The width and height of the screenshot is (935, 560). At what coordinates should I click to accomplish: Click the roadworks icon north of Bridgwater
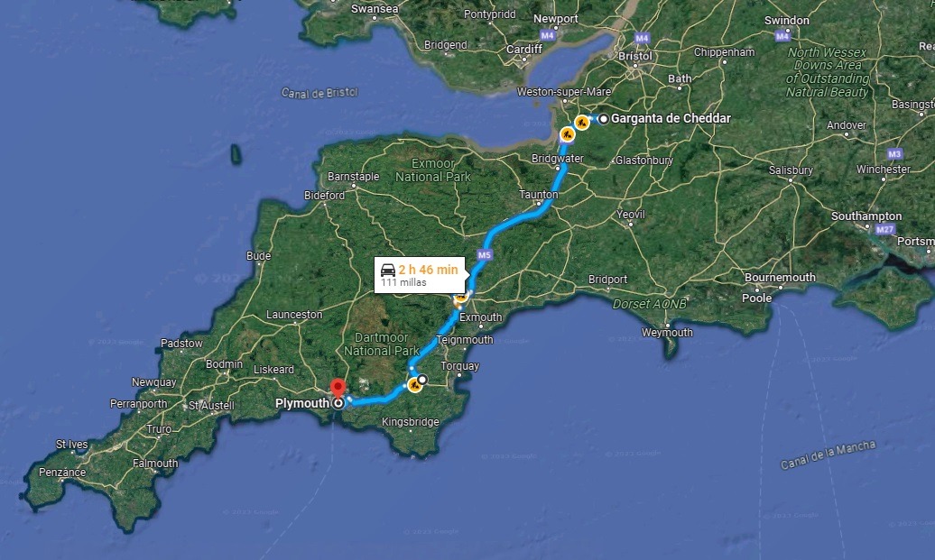pos(567,134)
